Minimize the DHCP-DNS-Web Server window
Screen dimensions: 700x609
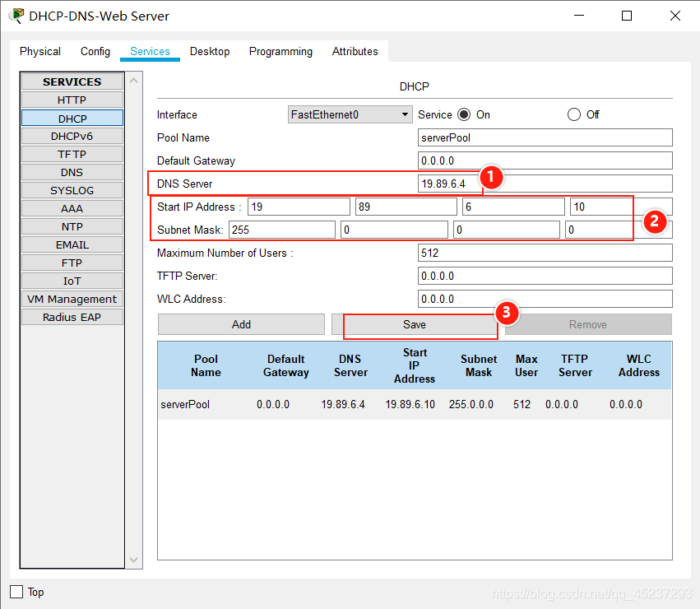tap(579, 16)
